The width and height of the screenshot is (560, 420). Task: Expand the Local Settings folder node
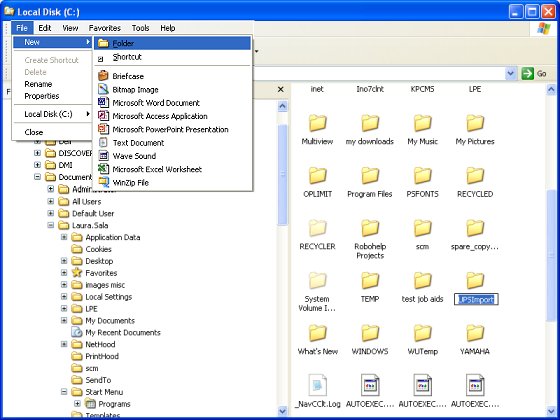64,297
